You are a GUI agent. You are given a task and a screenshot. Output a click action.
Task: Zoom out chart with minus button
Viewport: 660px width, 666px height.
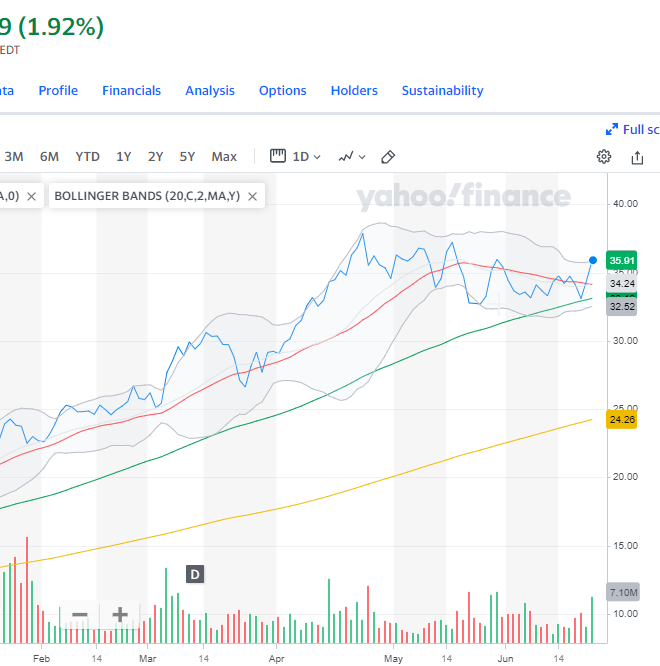80,614
